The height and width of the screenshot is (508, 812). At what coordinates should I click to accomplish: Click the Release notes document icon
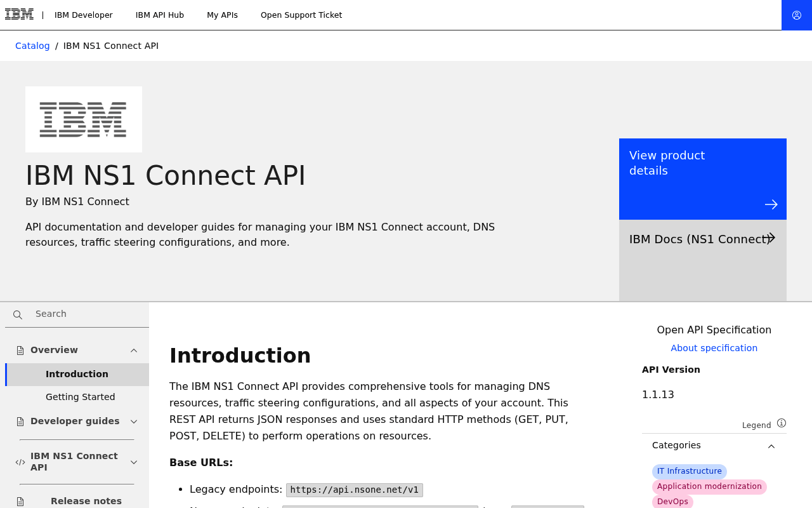[x=20, y=502]
